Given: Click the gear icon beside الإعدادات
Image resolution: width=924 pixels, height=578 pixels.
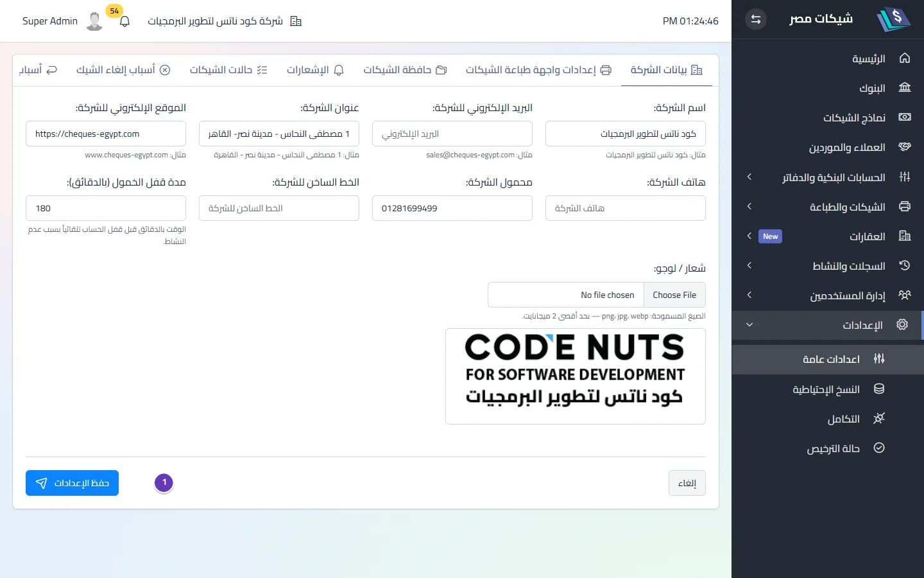Looking at the screenshot, I should pyautogui.click(x=902, y=324).
